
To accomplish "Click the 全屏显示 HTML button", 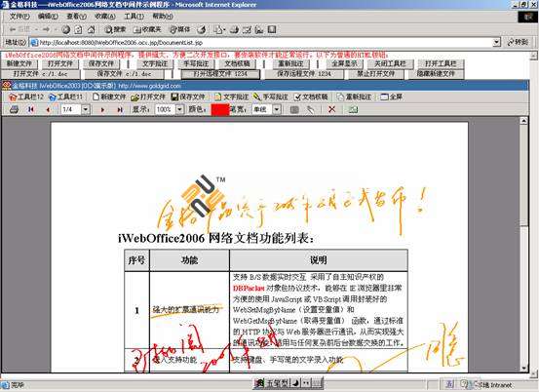I will (344, 63).
